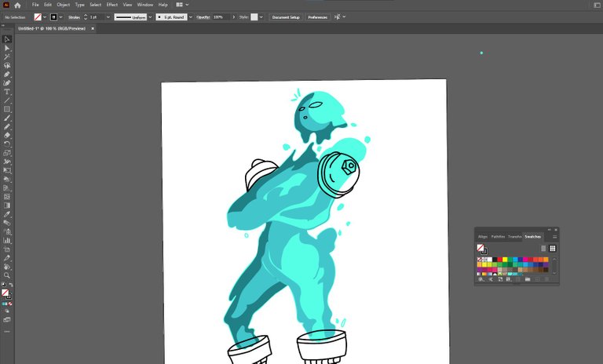Select the Rotate tool
603x364 pixels.
7,144
